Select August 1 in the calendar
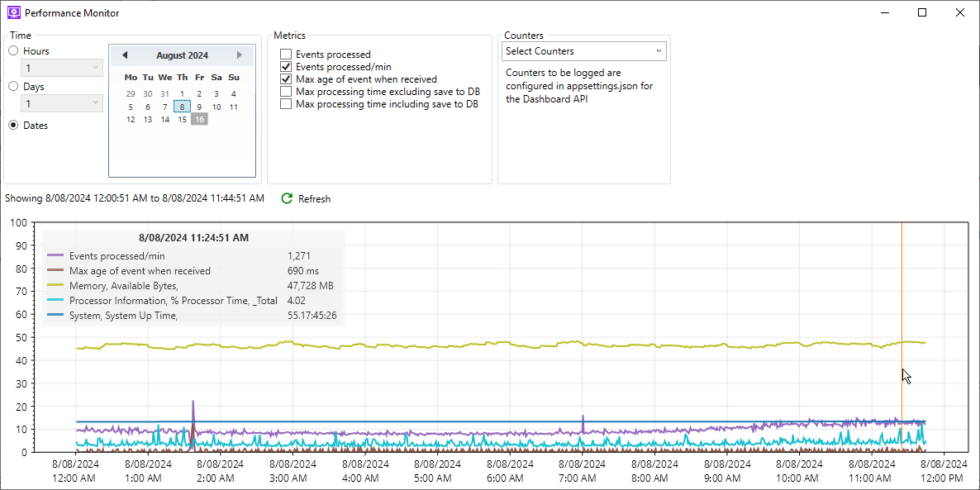This screenshot has height=490, width=980. (x=182, y=93)
